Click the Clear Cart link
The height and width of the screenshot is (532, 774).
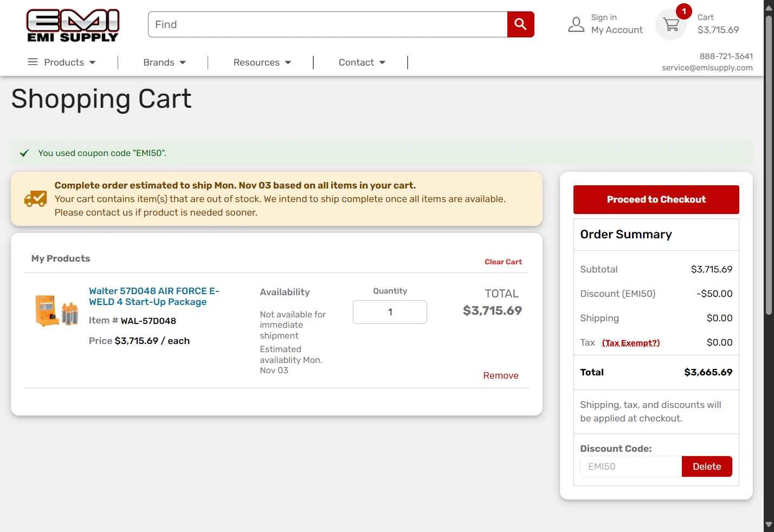point(503,262)
